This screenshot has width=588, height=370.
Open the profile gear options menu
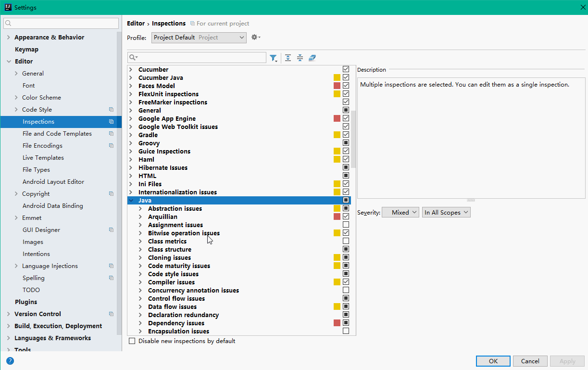tap(256, 37)
